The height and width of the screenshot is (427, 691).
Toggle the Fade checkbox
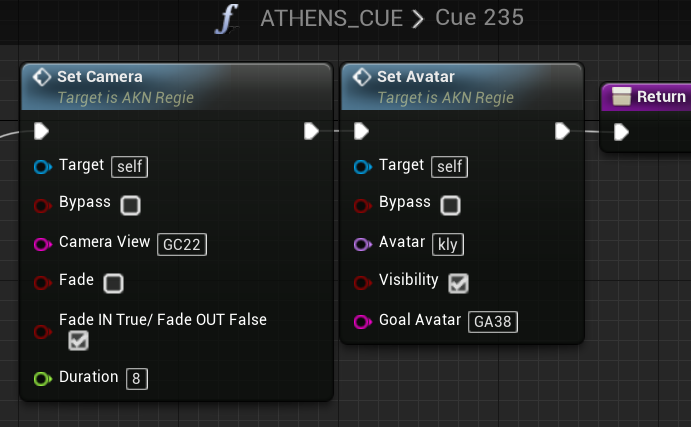click(x=113, y=283)
